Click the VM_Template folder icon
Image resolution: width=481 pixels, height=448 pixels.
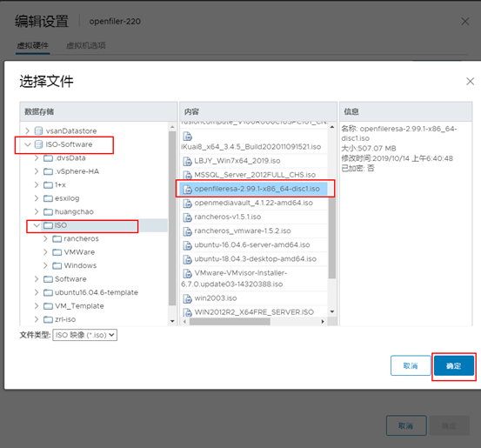click(x=48, y=306)
